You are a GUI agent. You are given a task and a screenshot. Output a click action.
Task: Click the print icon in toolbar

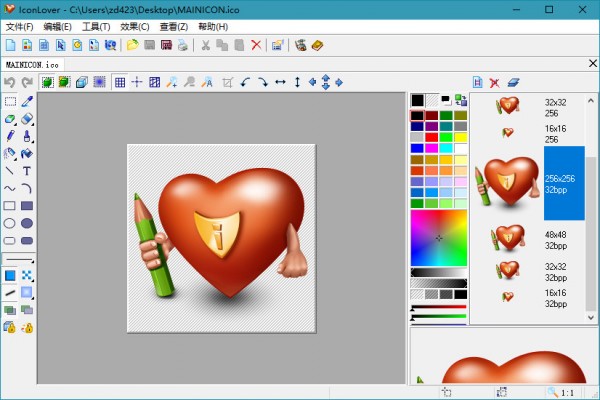[x=182, y=45]
